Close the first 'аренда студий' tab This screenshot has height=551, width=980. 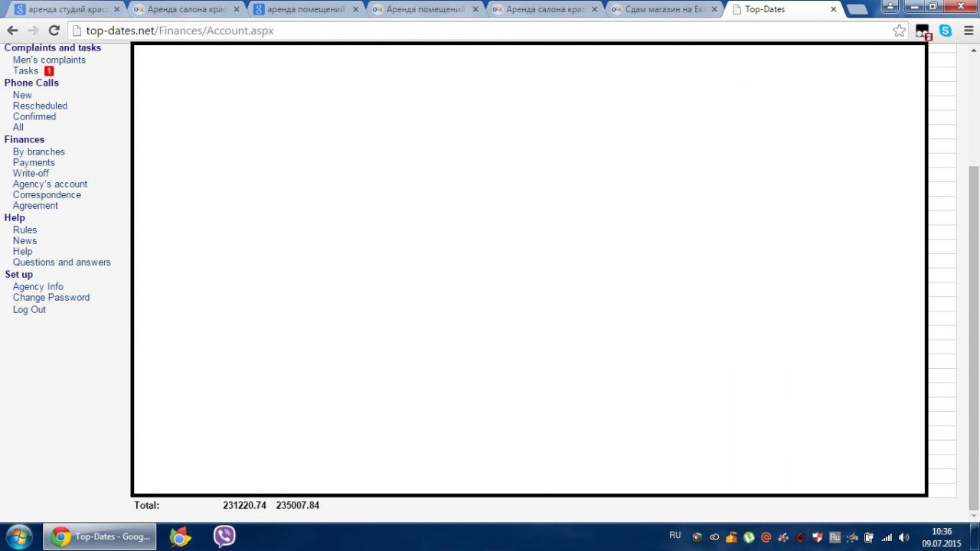117,9
